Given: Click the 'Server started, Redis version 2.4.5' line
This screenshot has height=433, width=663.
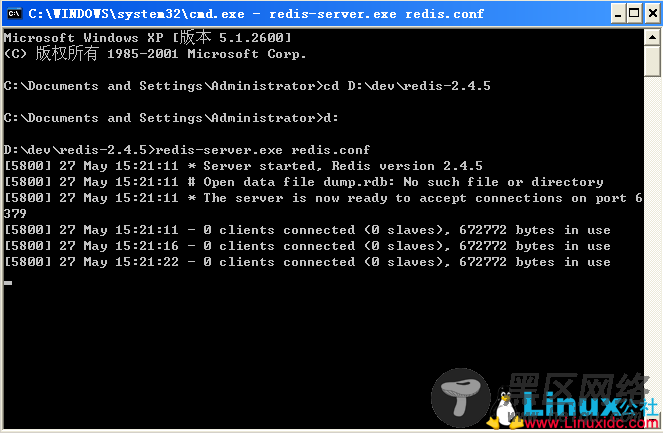Looking at the screenshot, I should click(243, 166).
